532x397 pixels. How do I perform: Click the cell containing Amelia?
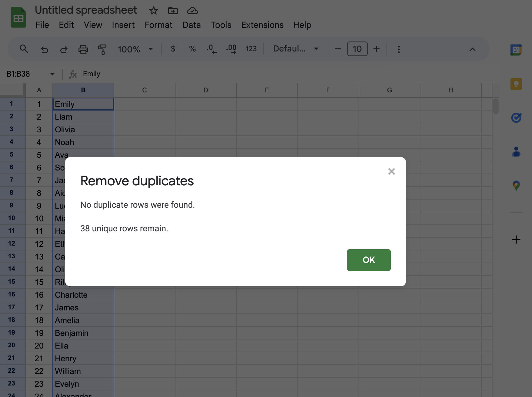click(83, 320)
